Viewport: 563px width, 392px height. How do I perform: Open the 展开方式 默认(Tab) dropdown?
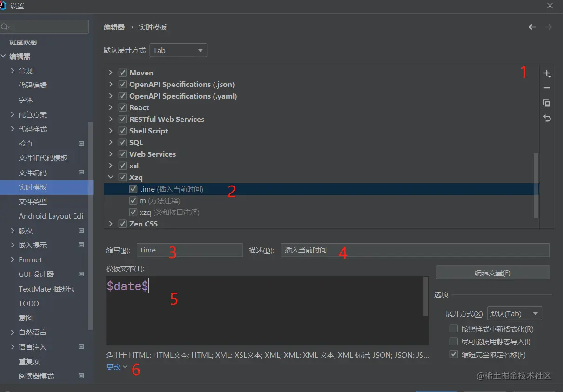pyautogui.click(x=514, y=314)
